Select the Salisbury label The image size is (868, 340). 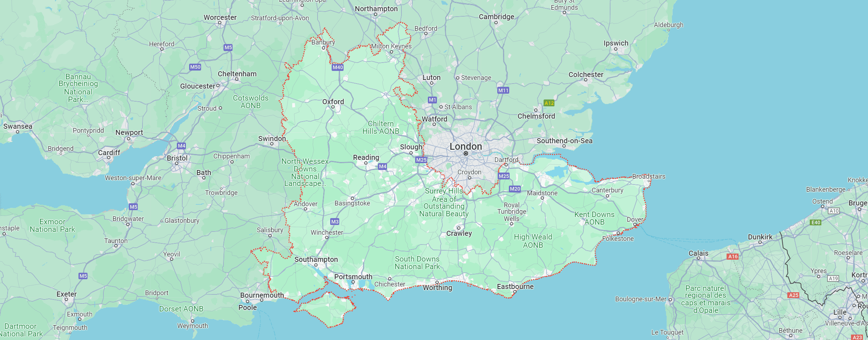(270, 230)
